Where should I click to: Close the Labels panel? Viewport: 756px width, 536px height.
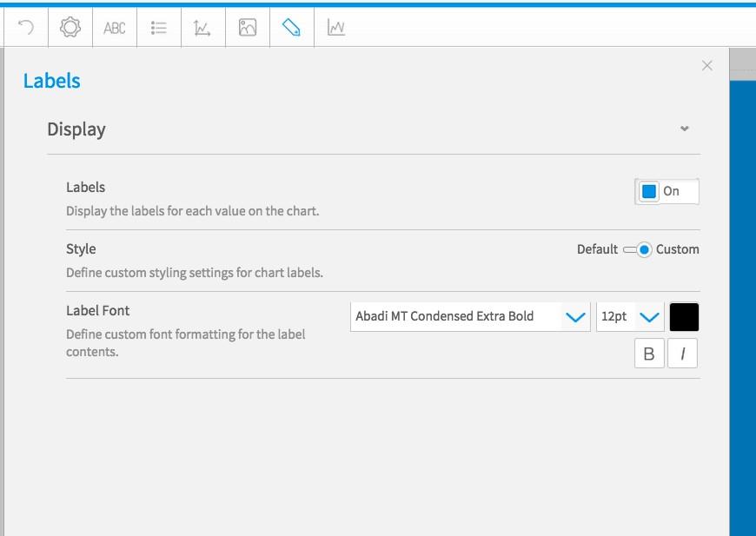706,65
